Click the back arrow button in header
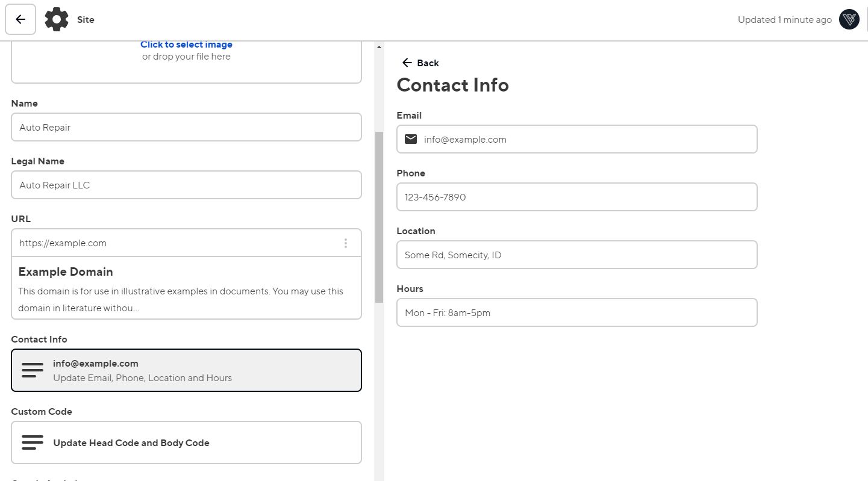 click(20, 19)
